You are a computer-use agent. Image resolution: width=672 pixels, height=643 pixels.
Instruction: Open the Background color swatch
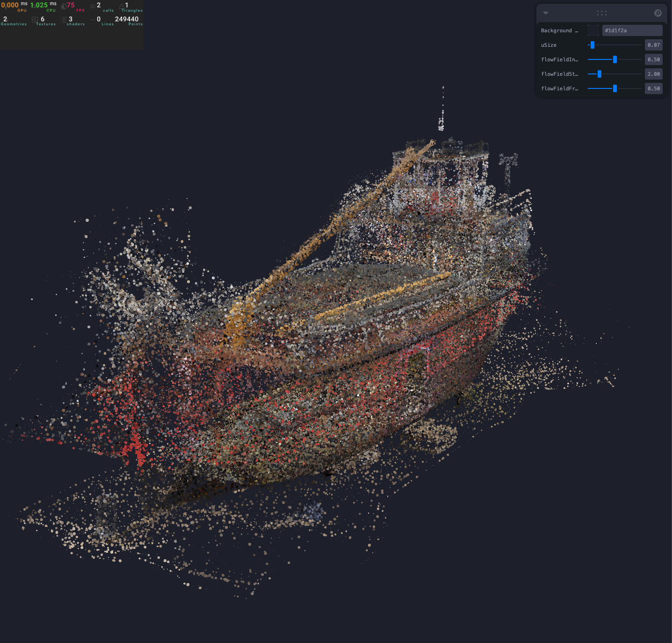coord(593,30)
